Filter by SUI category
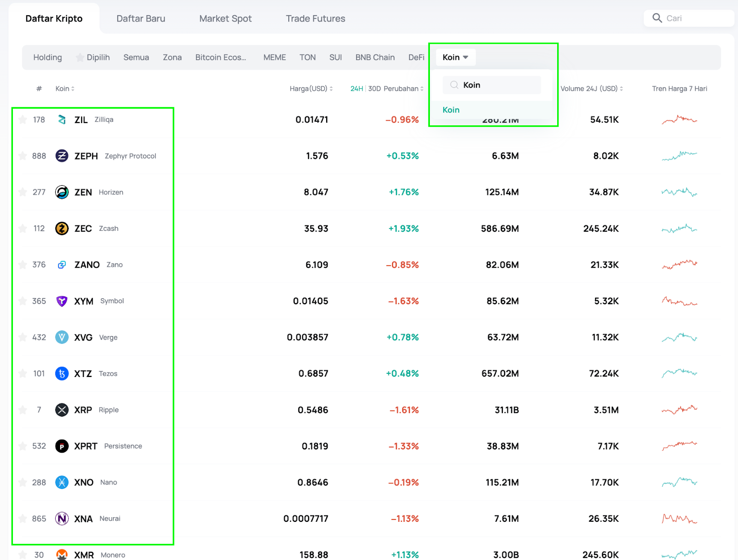Screen dimensions: 738x560 pyautogui.click(x=335, y=57)
